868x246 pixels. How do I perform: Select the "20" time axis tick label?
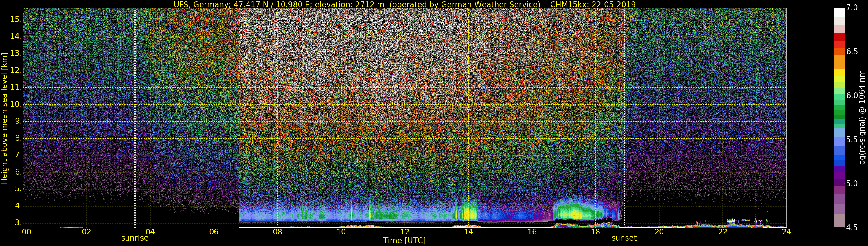[659, 232]
